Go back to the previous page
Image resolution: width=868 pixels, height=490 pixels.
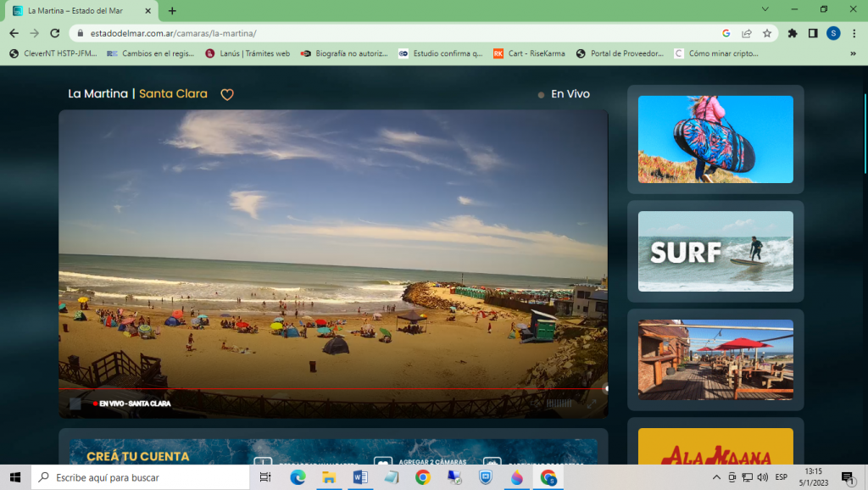click(x=14, y=33)
